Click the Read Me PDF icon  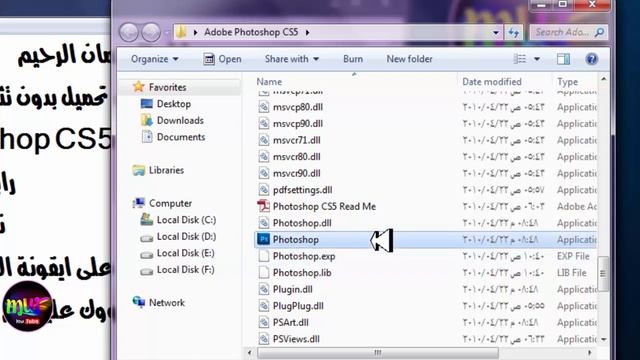pyautogui.click(x=264, y=207)
